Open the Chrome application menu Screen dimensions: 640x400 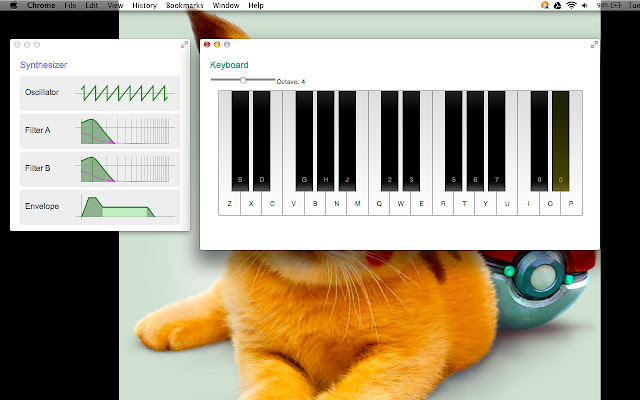pyautogui.click(x=41, y=5)
